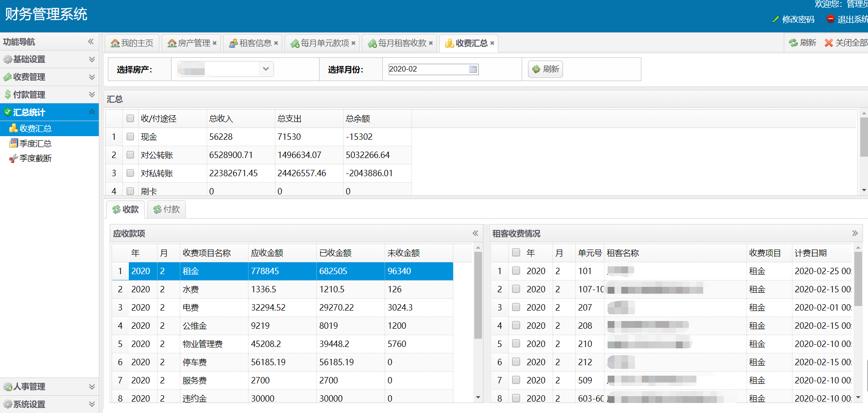
Task: Refresh tabs with top-right 刷新 button
Action: [802, 43]
